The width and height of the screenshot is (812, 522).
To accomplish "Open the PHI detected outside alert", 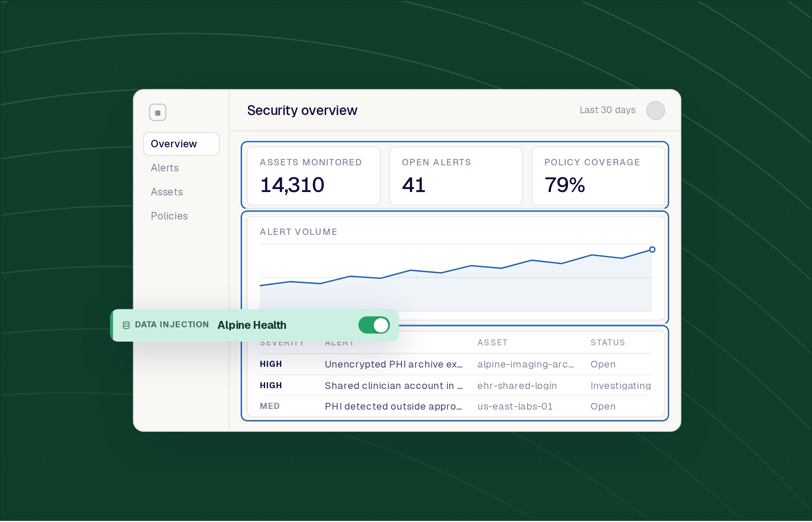I will [x=393, y=406].
